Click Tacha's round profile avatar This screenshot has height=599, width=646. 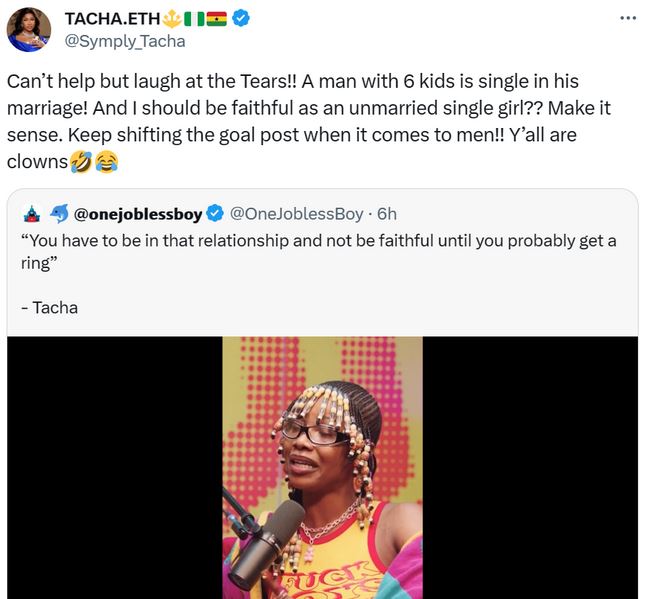(29, 29)
